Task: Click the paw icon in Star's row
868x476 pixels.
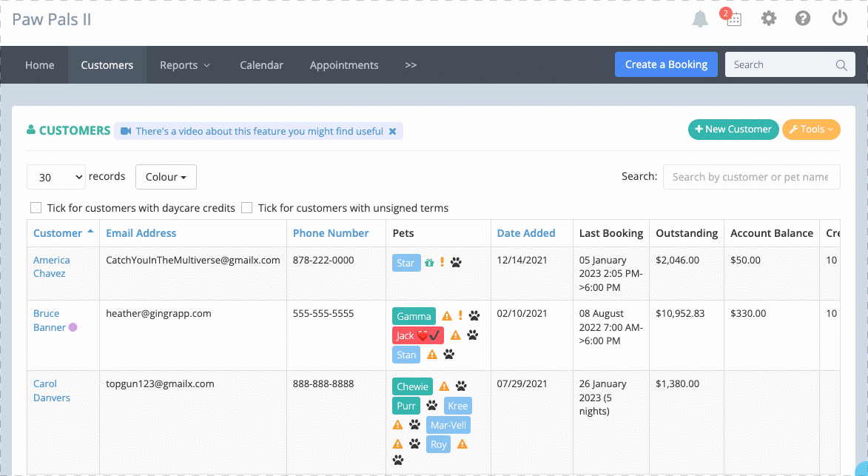Action: (x=456, y=262)
